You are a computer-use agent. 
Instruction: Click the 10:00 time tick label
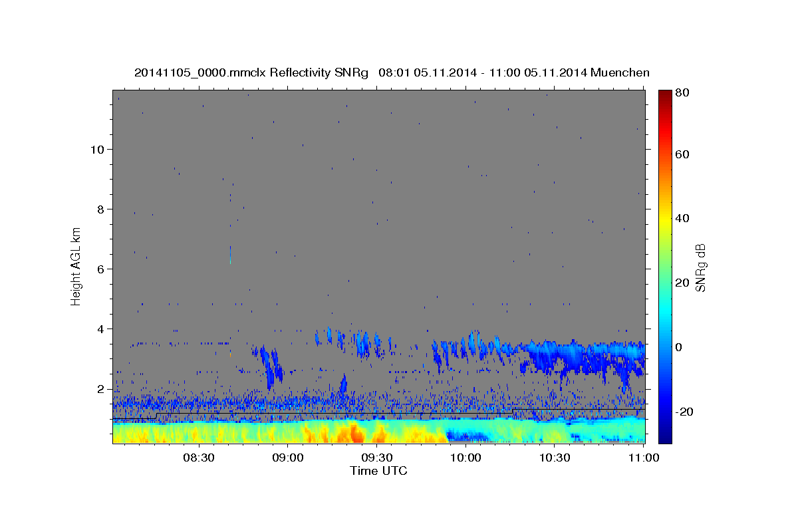pyautogui.click(x=465, y=458)
